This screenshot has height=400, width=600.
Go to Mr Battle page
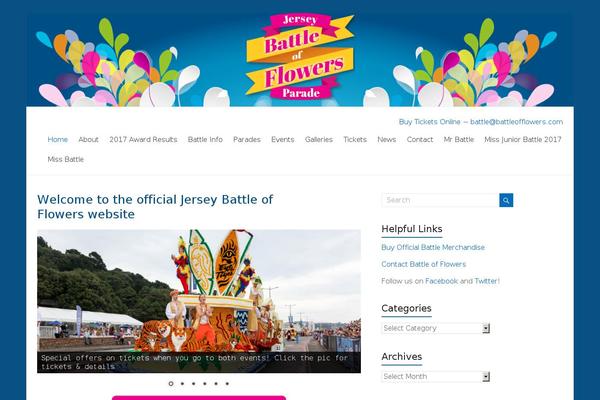(x=459, y=139)
